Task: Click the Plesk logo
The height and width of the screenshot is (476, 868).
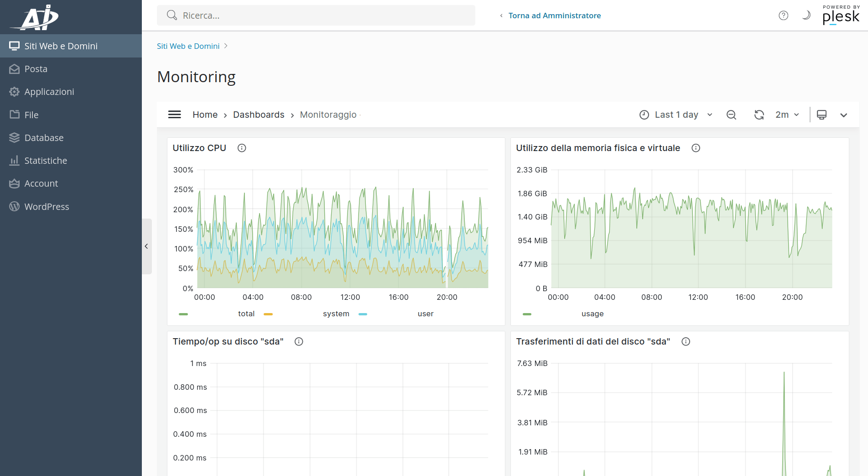Action: click(x=841, y=15)
